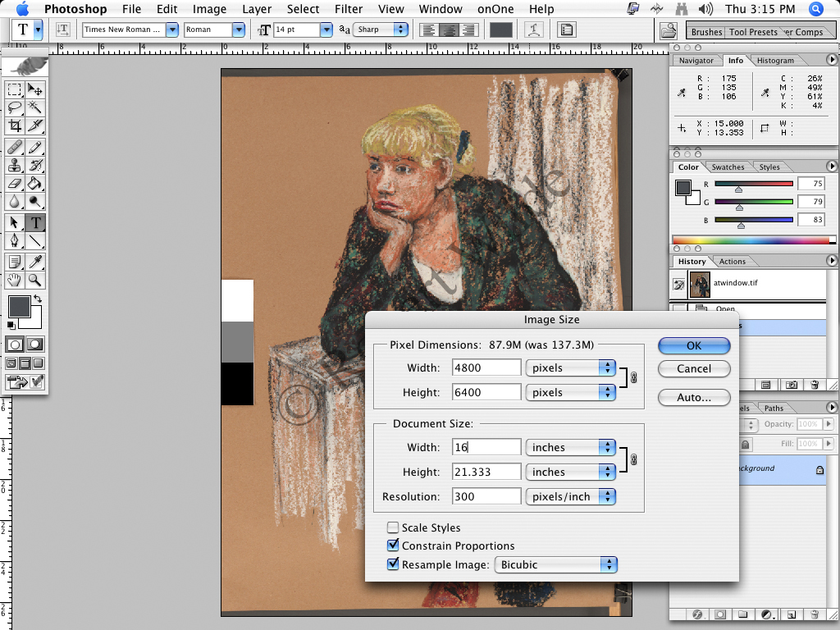Select the Notes tool
The height and width of the screenshot is (630, 840).
click(15, 262)
